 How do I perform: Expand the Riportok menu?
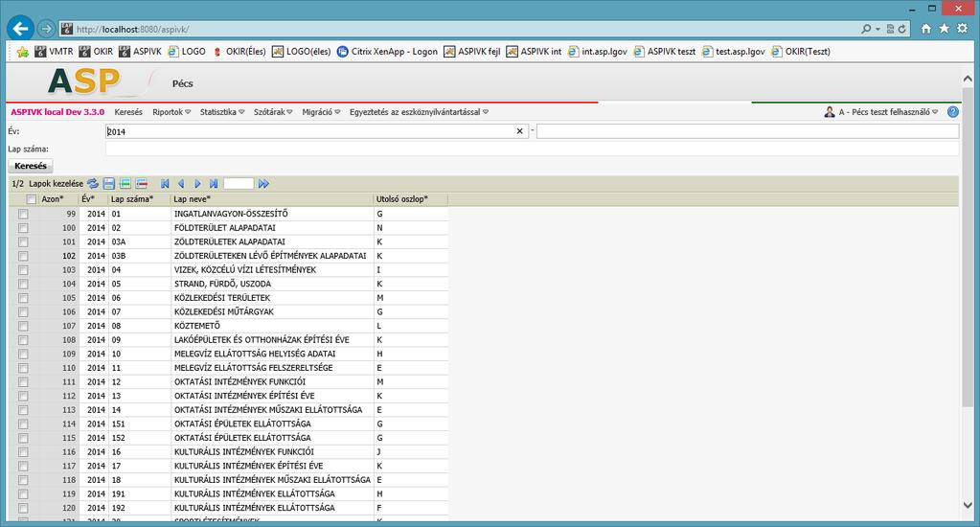click(171, 112)
